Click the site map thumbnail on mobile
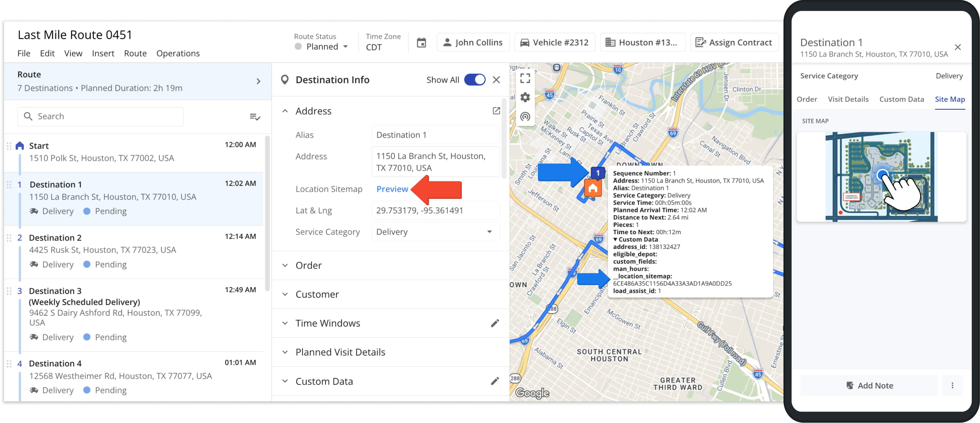980x423 pixels. 881,177
